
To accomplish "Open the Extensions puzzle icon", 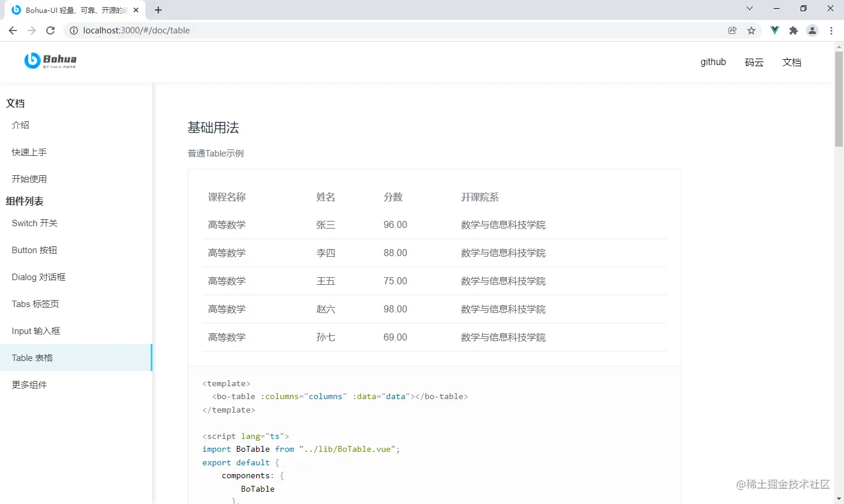I will (x=794, y=30).
